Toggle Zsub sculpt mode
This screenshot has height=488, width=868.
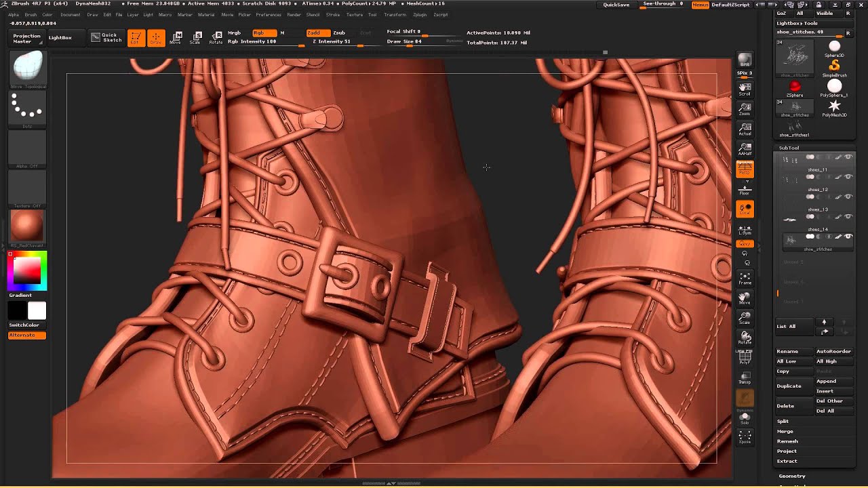tap(339, 33)
